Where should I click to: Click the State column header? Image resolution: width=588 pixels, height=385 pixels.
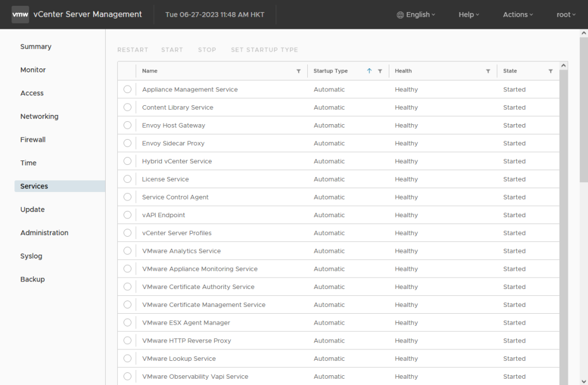tap(510, 71)
